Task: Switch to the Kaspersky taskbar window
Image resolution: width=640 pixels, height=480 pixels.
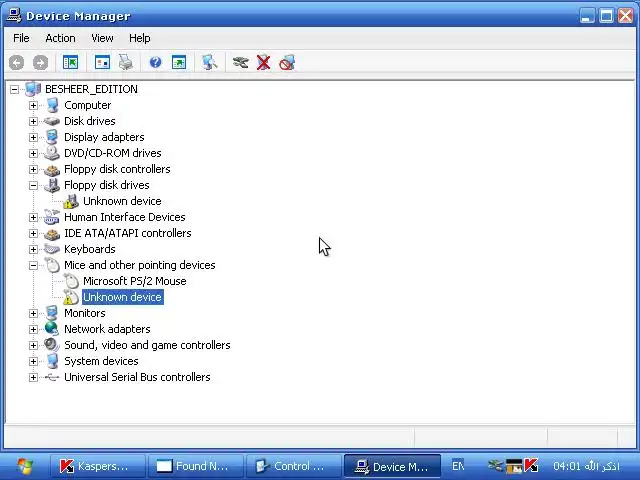Action: pos(98,466)
